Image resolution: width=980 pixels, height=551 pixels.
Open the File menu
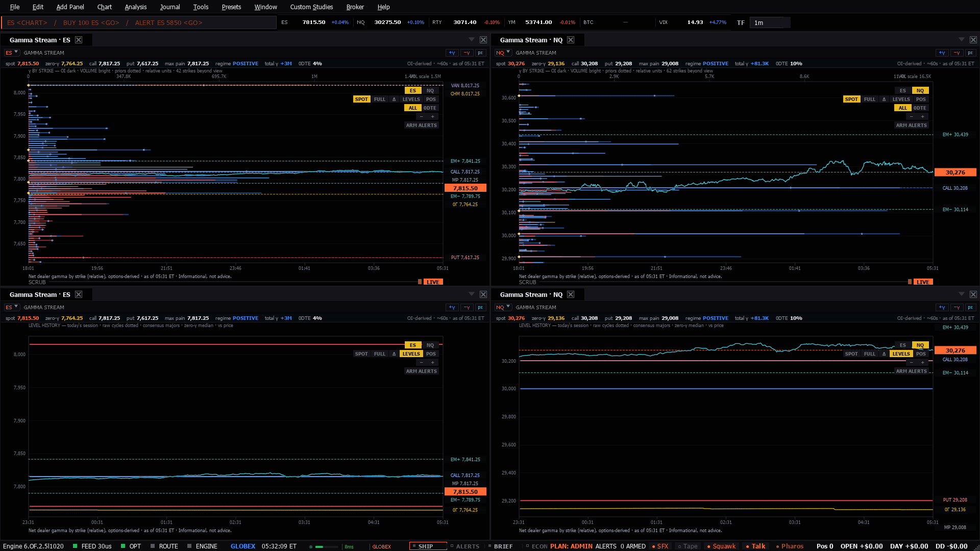click(15, 7)
